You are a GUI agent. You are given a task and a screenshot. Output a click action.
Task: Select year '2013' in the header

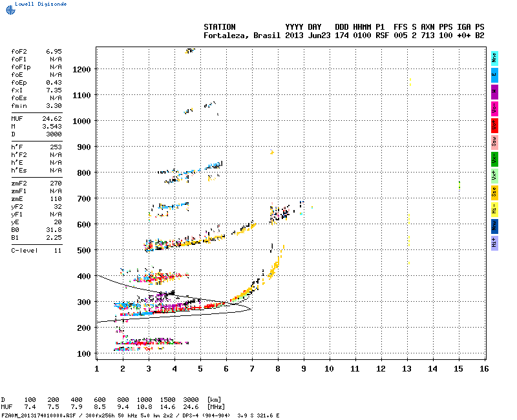coord(294,36)
